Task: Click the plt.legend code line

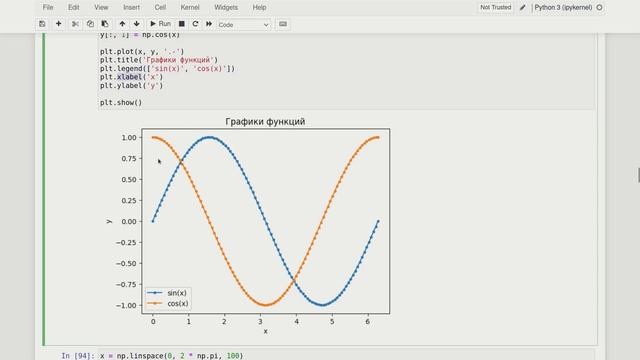Action: click(167, 69)
